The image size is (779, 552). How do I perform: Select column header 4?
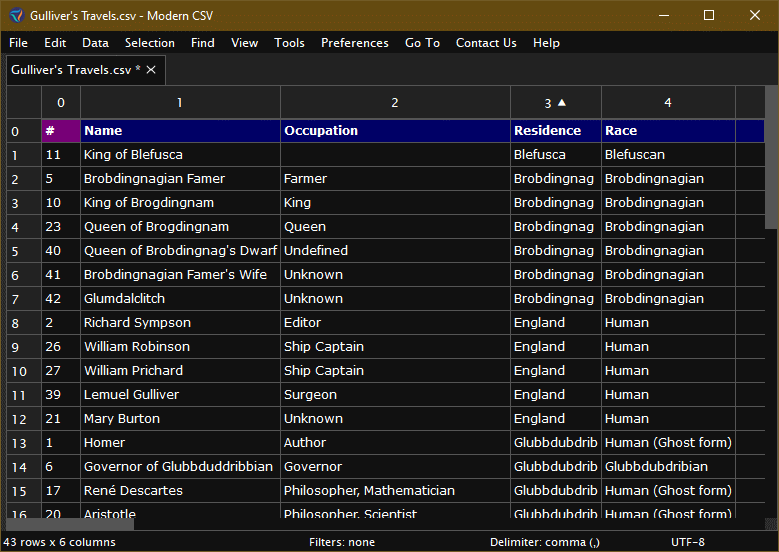(668, 102)
